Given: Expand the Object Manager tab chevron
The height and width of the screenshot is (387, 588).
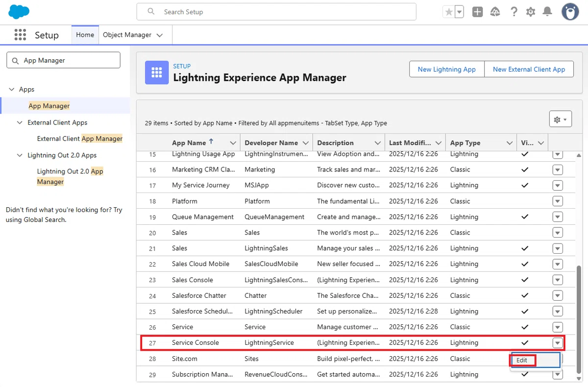Looking at the screenshot, I should pyautogui.click(x=160, y=35).
